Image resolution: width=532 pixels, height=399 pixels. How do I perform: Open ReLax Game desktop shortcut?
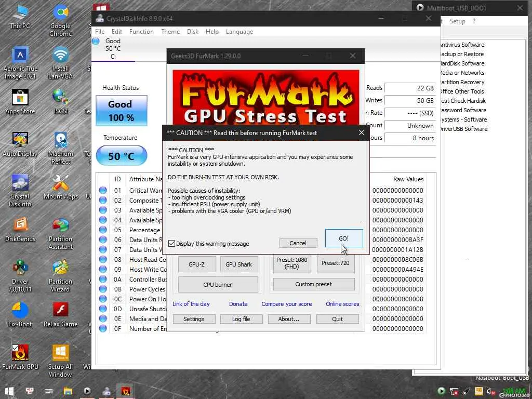(x=60, y=315)
